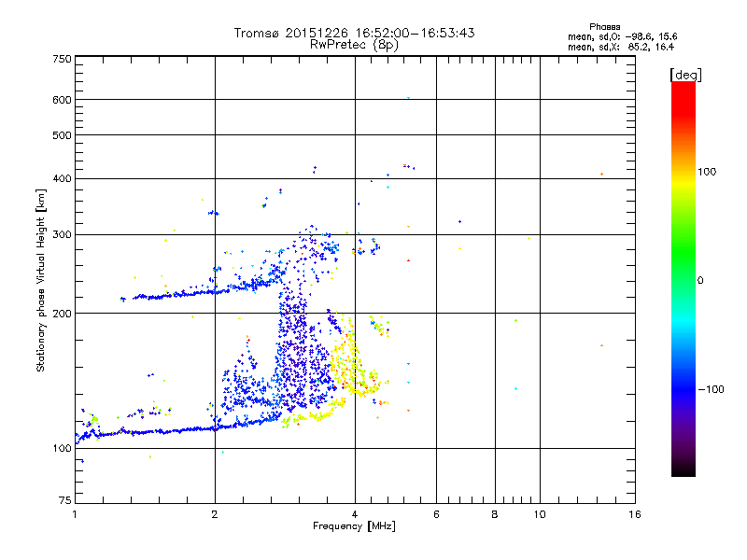Click the plot title 'Tromsø 20151226 16:52:00-16:53:43'
This screenshot has width=747, height=560.
(x=354, y=33)
